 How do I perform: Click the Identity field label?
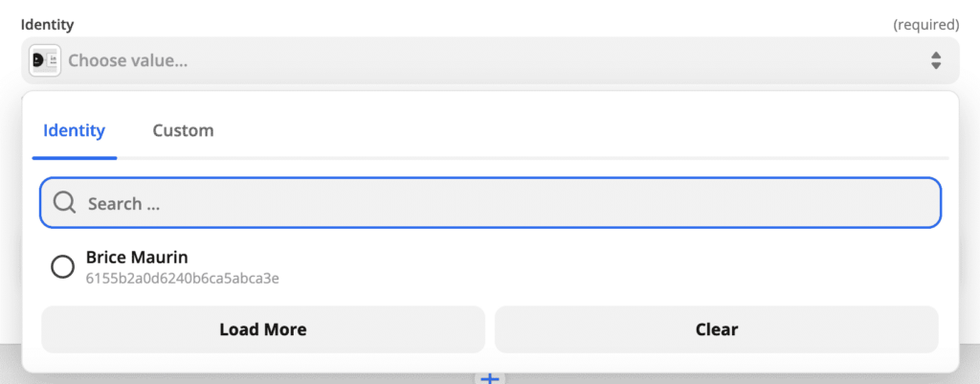pos(48,24)
